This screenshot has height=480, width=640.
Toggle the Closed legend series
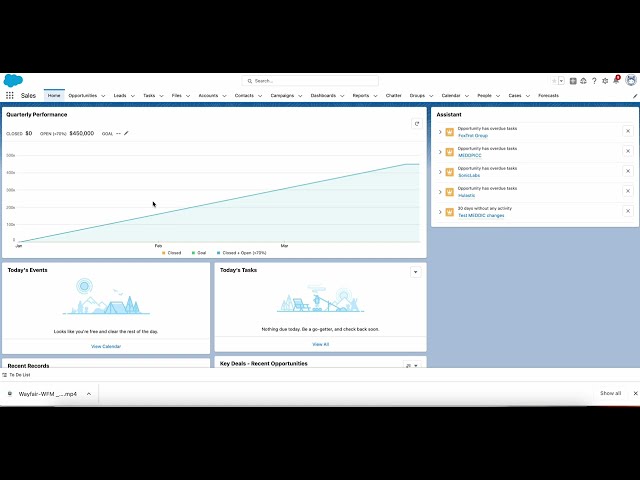(171, 253)
